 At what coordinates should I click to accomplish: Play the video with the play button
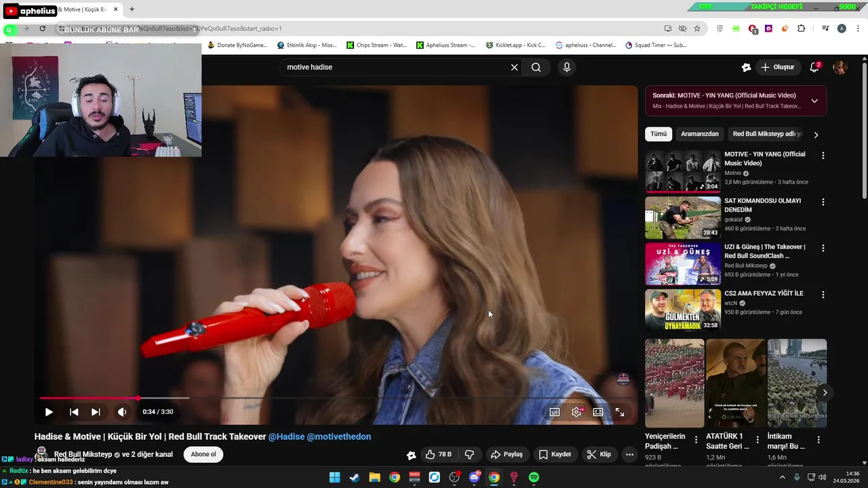click(49, 412)
